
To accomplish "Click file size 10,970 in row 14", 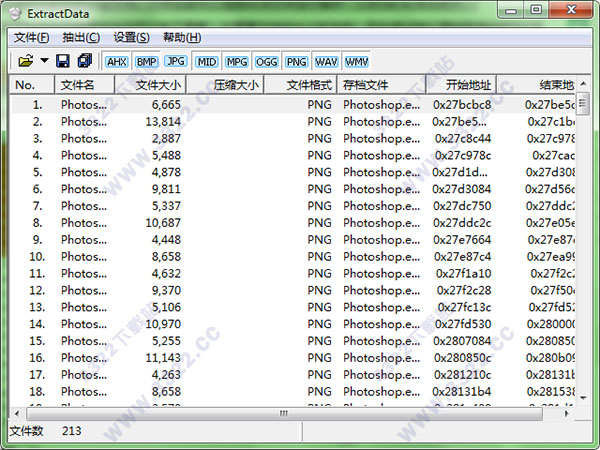I will tap(163, 324).
